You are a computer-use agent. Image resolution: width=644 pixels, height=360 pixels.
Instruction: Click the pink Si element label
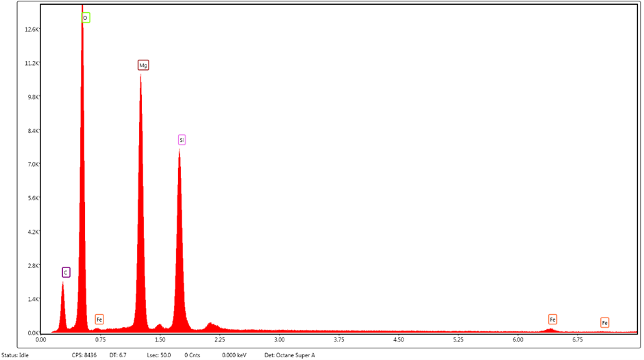tap(182, 140)
